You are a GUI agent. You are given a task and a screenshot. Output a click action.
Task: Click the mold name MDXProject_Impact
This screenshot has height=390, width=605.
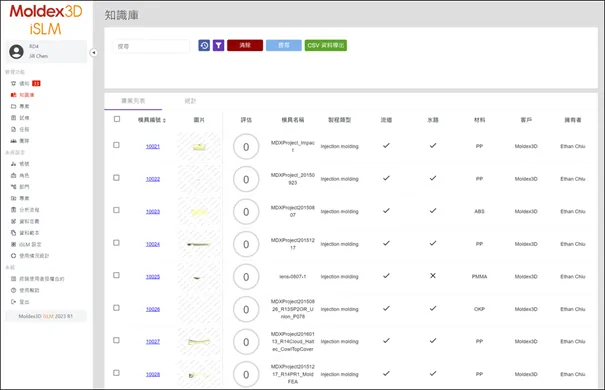292,146
